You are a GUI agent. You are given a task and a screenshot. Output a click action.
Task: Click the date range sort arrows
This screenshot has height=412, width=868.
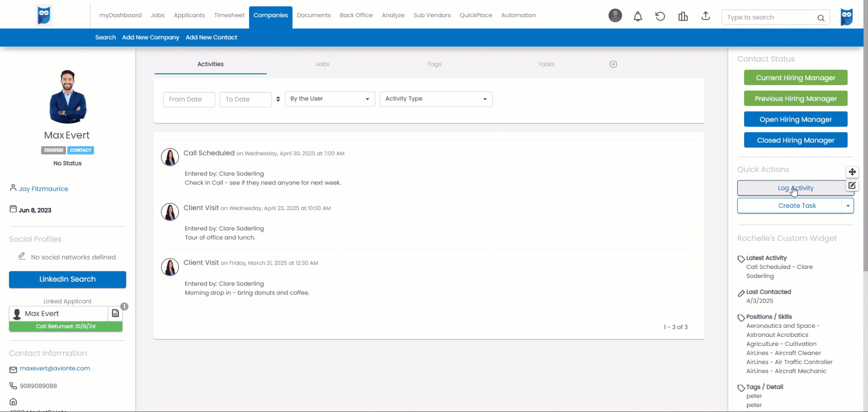[x=278, y=99]
